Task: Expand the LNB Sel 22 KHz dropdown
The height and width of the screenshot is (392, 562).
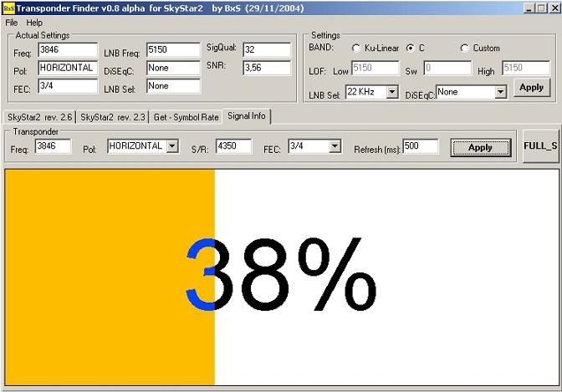Action: [x=392, y=92]
